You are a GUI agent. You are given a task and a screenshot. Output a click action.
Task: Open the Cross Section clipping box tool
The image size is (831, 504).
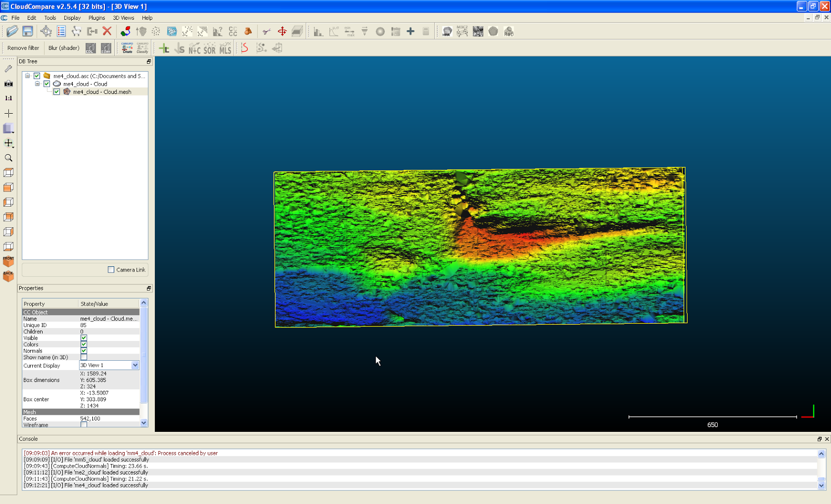pyautogui.click(x=297, y=31)
